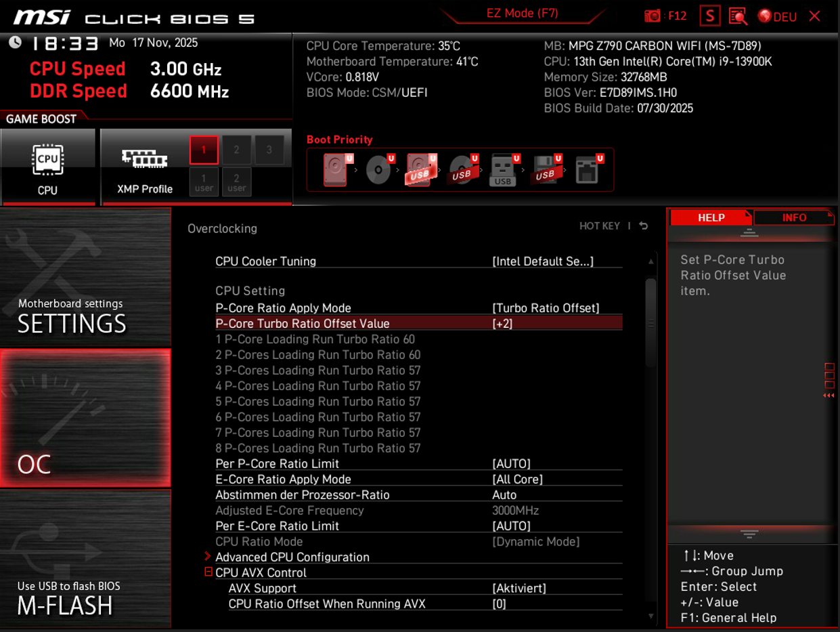Edit the Abstimmen der Prozessor-Ratio field

pyautogui.click(x=419, y=494)
